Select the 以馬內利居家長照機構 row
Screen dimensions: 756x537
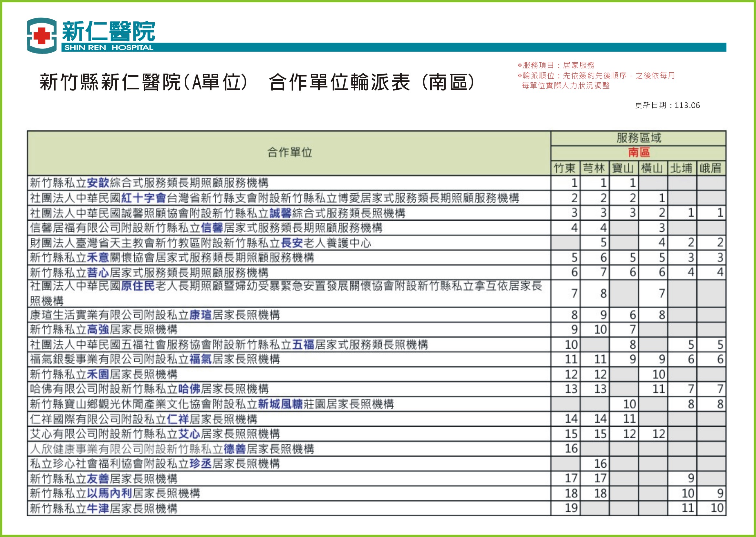pos(377,493)
